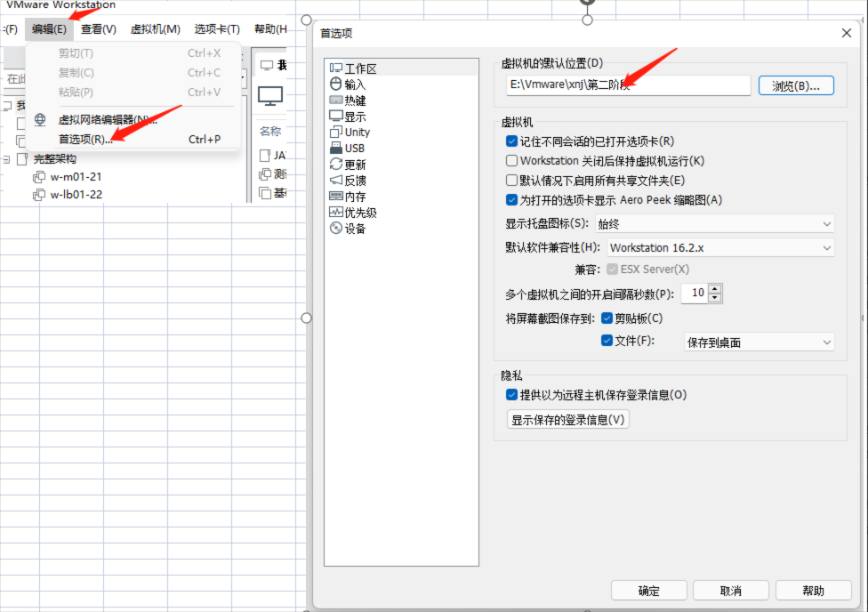Open the 帮助(H) menu in VMware

point(269,28)
